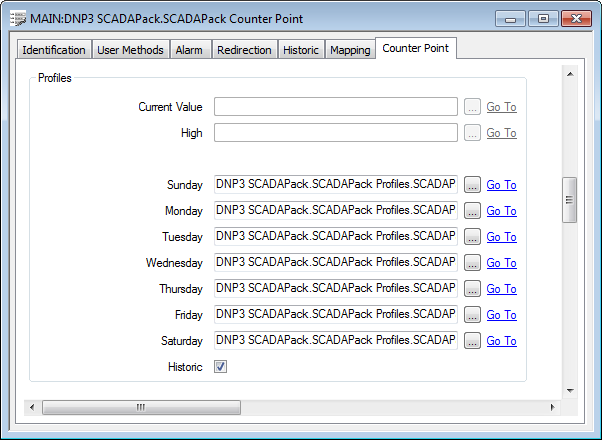This screenshot has height=440, width=602.
Task: Go to the Historic tab
Action: 301,50
